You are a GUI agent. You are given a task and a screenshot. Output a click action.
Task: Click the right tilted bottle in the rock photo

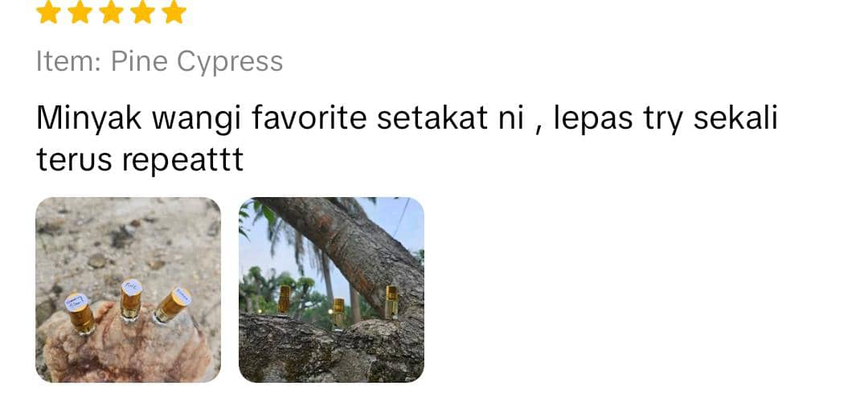pyautogui.click(x=172, y=305)
